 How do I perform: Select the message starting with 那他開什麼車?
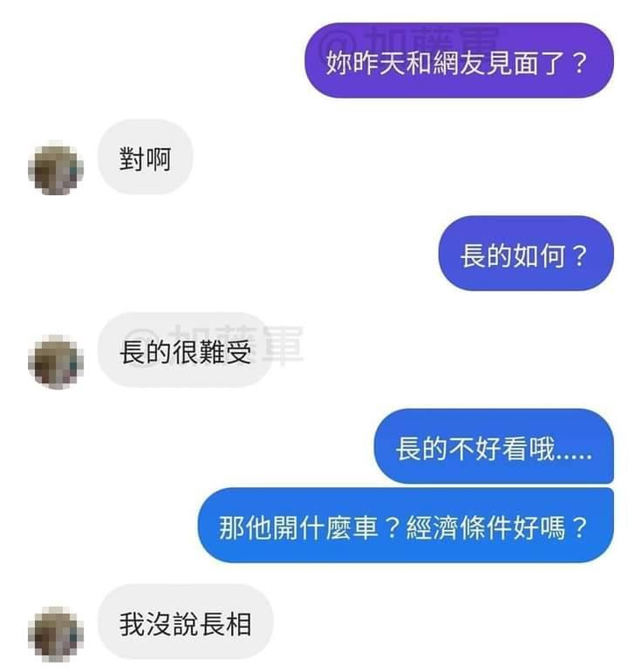click(x=406, y=525)
